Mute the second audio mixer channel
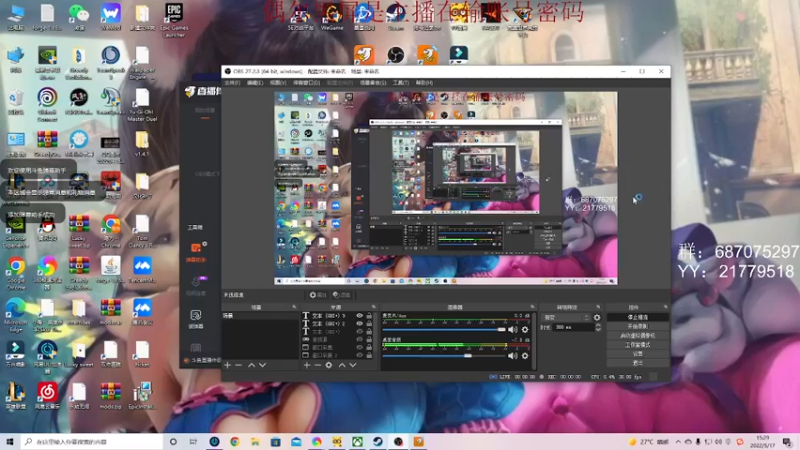Viewport: 800px width, 450px height. pos(512,356)
